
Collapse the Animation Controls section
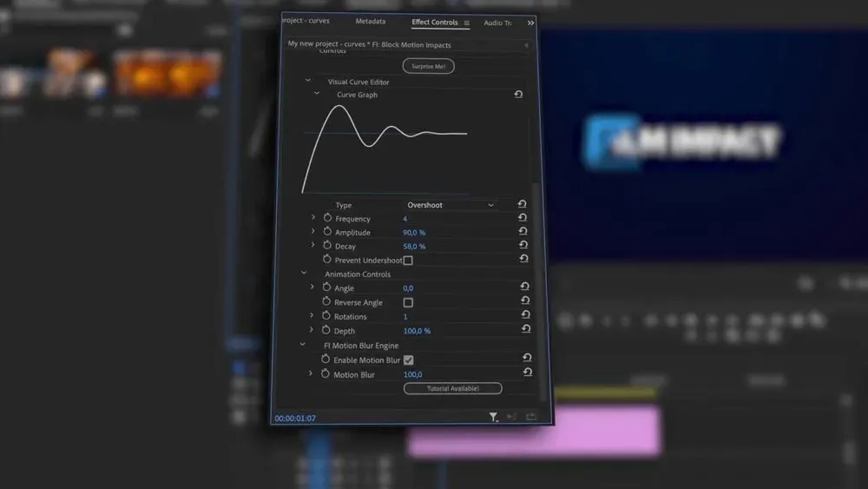tap(303, 273)
